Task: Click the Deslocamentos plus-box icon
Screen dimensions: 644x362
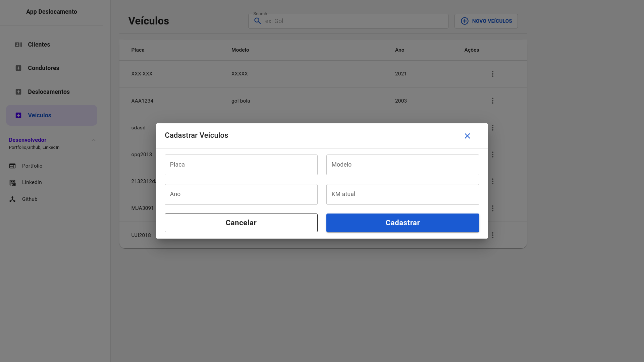Action: (x=18, y=92)
